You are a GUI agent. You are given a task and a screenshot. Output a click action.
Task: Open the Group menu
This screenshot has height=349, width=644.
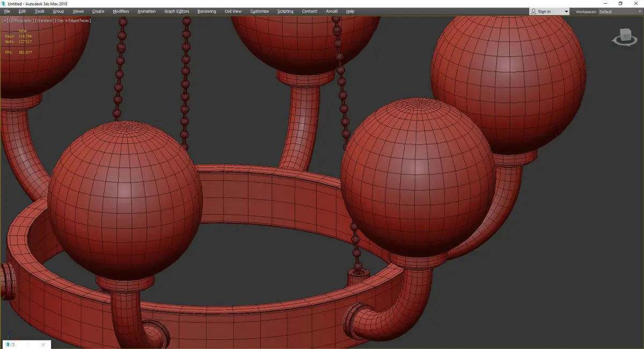58,11
